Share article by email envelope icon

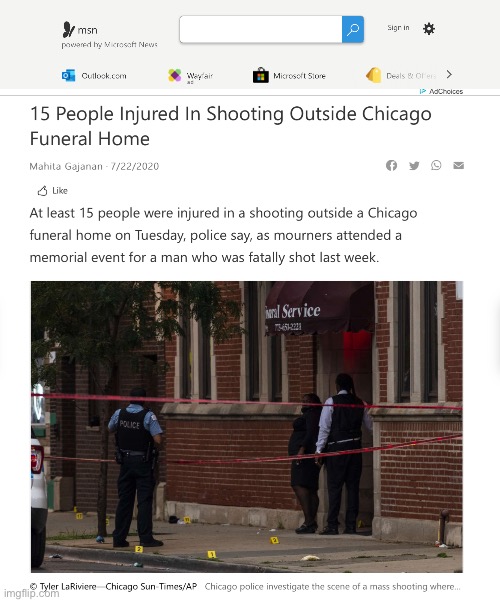pyautogui.click(x=459, y=165)
